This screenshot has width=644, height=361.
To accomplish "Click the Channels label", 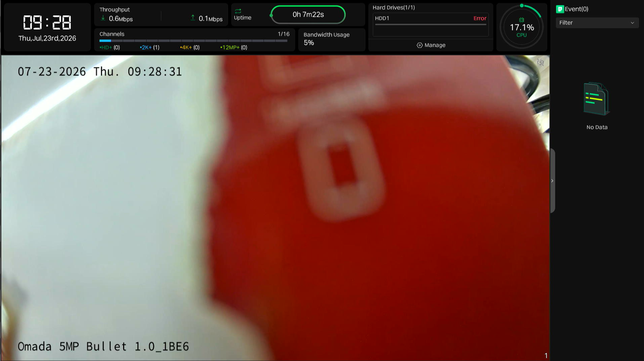I will coord(112,34).
